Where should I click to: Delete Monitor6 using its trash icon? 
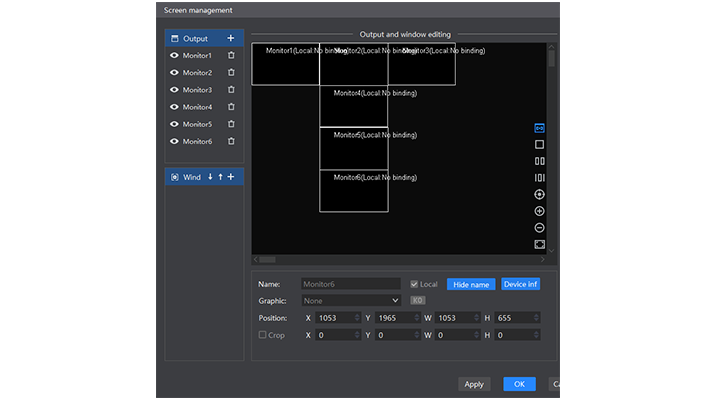click(x=231, y=141)
